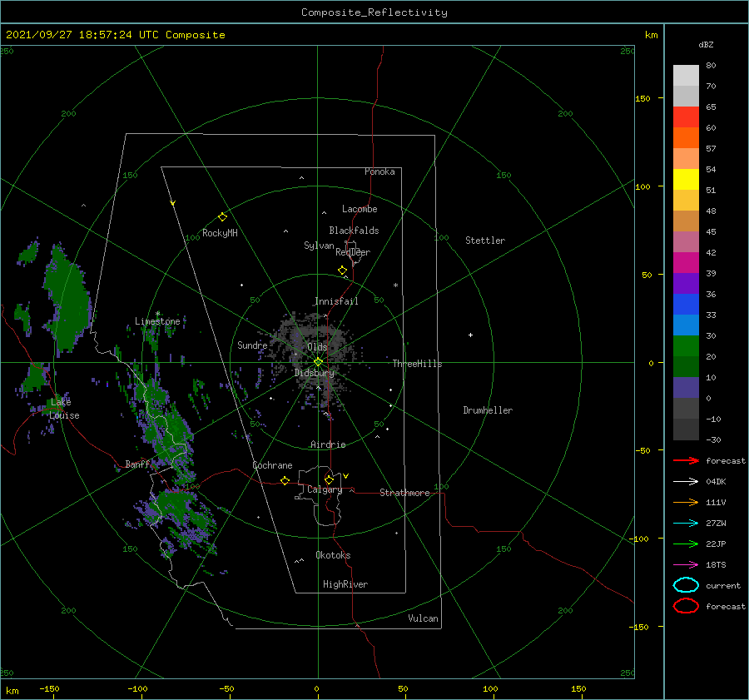Click the dBZ legend heading
Screen dimensions: 749x700
pos(706,44)
